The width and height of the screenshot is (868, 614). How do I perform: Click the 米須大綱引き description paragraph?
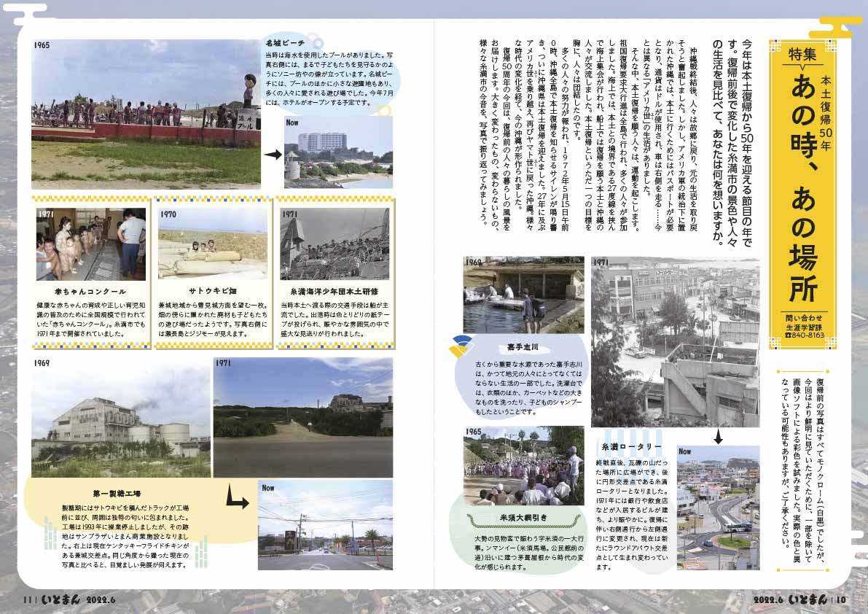528,553
